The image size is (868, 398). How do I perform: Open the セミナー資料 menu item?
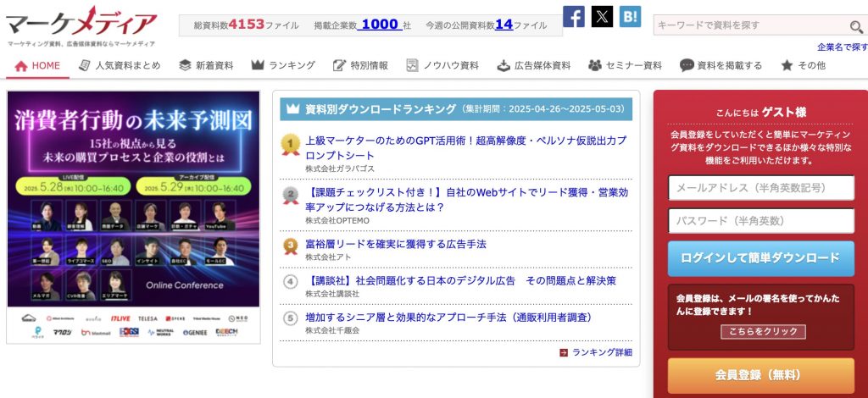click(625, 65)
